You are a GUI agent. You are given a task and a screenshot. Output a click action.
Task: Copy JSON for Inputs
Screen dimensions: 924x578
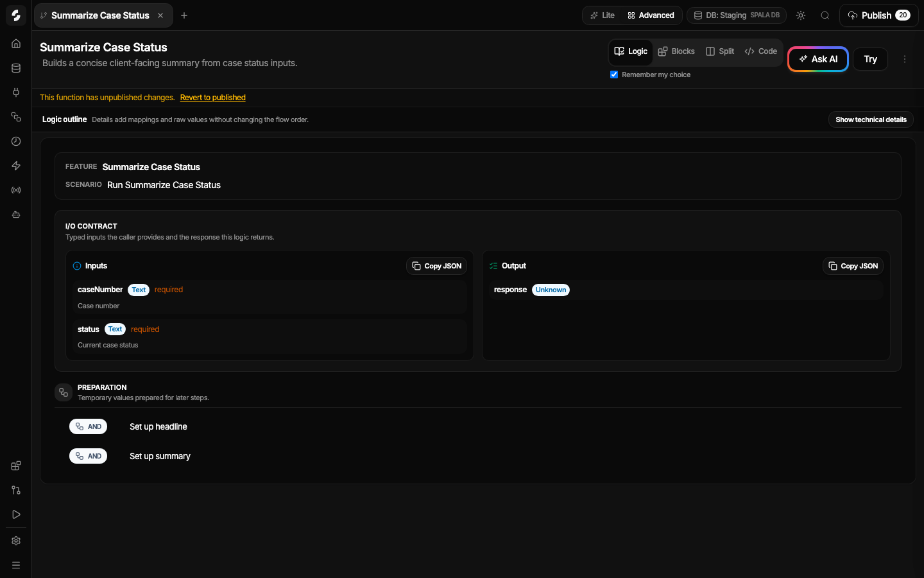436,266
